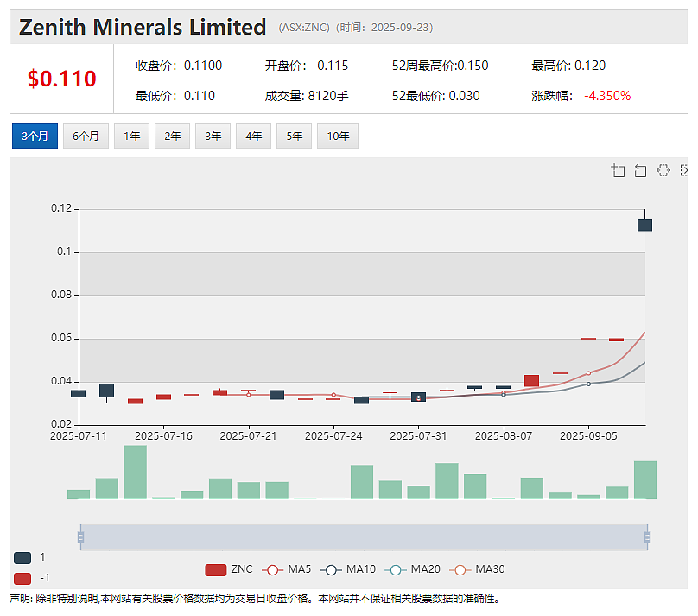Click the large red candlestick after 2025-08-07
This screenshot has width=698, height=616.
(x=531, y=380)
